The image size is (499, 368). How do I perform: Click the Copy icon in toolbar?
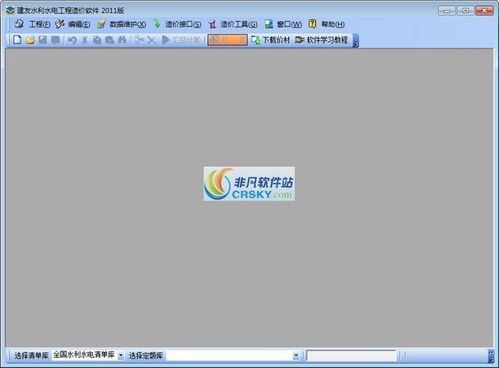pyautogui.click(x=97, y=40)
